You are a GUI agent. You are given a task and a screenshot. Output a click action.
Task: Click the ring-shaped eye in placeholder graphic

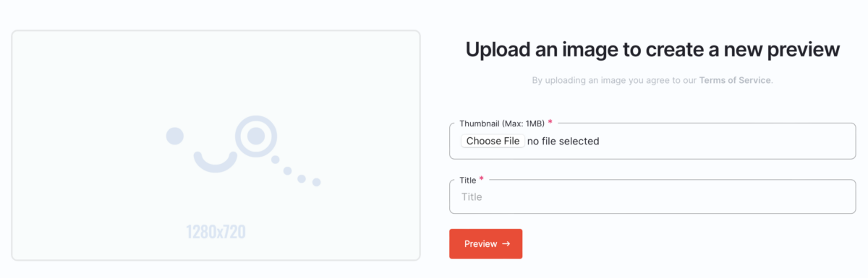tap(255, 136)
